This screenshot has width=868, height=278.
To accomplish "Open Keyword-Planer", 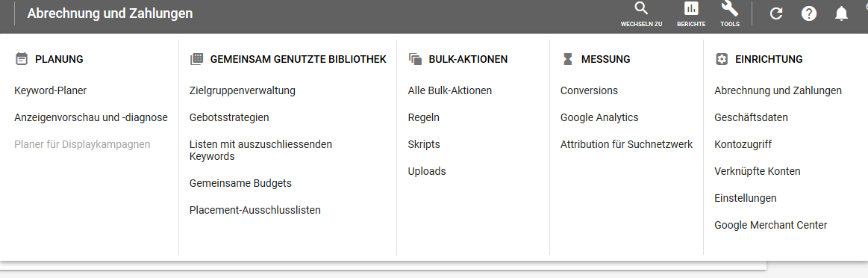I will pos(50,90).
